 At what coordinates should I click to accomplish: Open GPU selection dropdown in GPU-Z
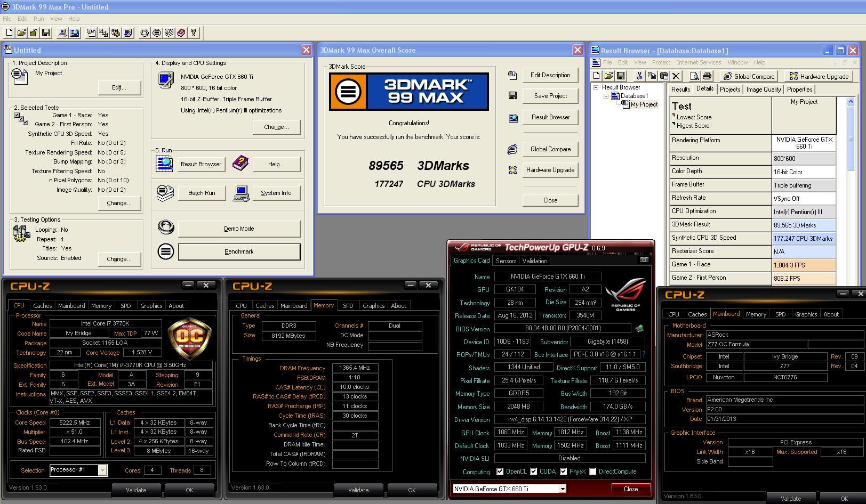pos(562,489)
